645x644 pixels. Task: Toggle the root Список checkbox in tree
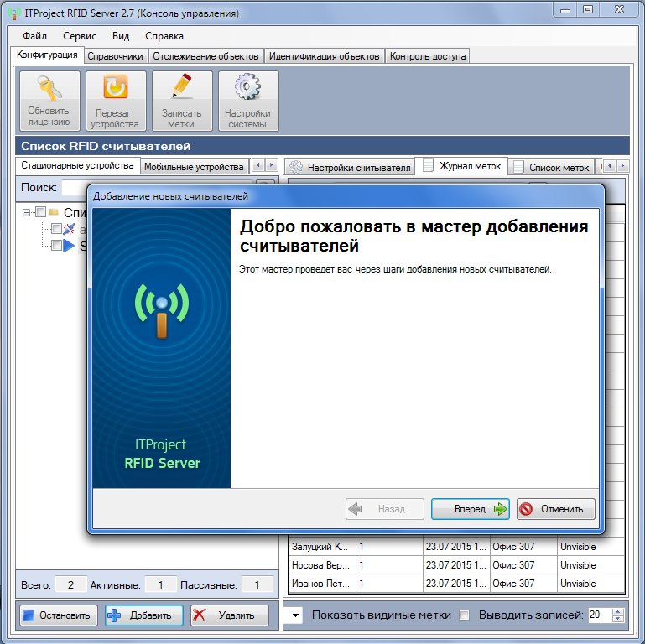click(40, 213)
